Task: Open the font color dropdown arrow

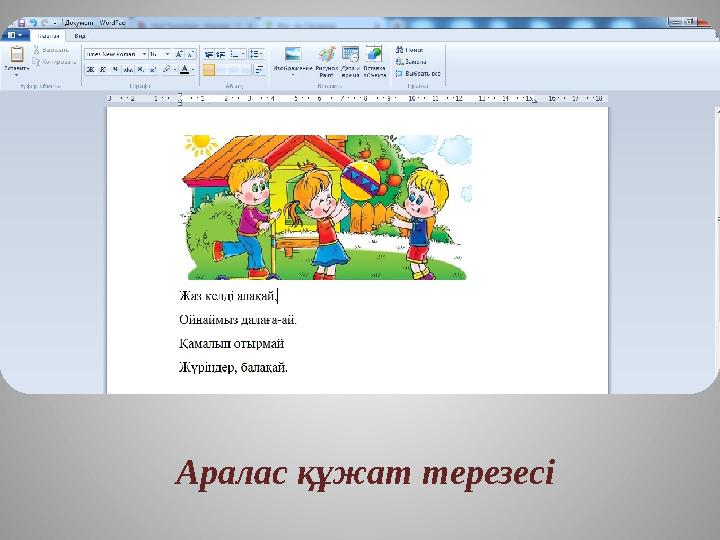Action: tap(193, 69)
